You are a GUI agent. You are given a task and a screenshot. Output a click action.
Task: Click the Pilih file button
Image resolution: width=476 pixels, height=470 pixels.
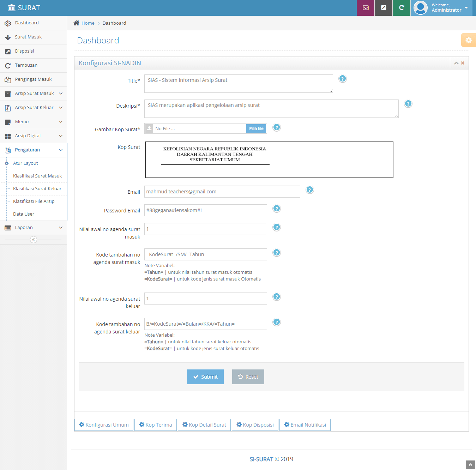point(256,128)
